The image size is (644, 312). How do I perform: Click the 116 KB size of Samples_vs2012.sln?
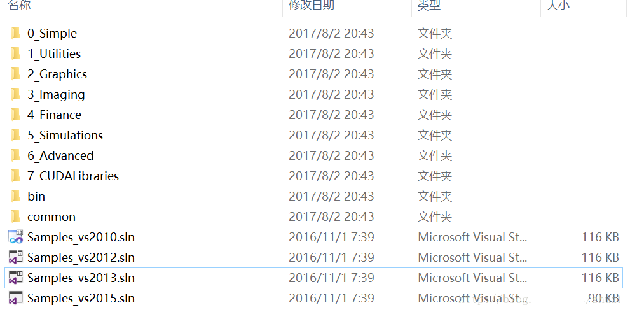click(x=600, y=258)
